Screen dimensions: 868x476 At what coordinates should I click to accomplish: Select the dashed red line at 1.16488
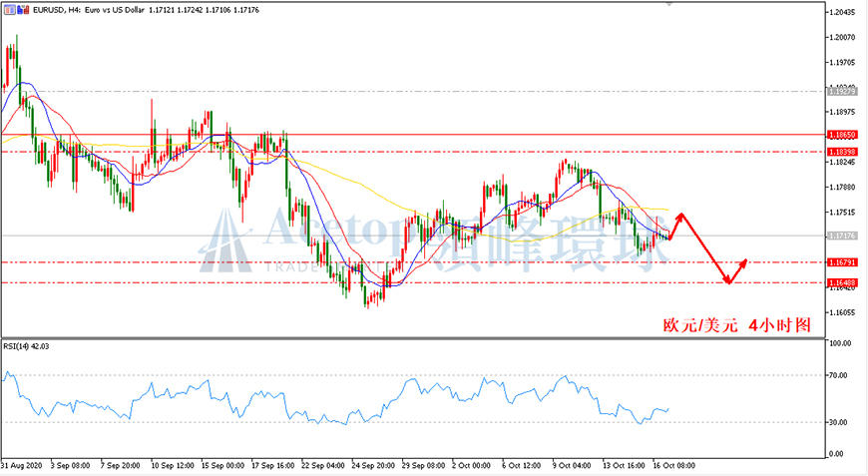[413, 282]
